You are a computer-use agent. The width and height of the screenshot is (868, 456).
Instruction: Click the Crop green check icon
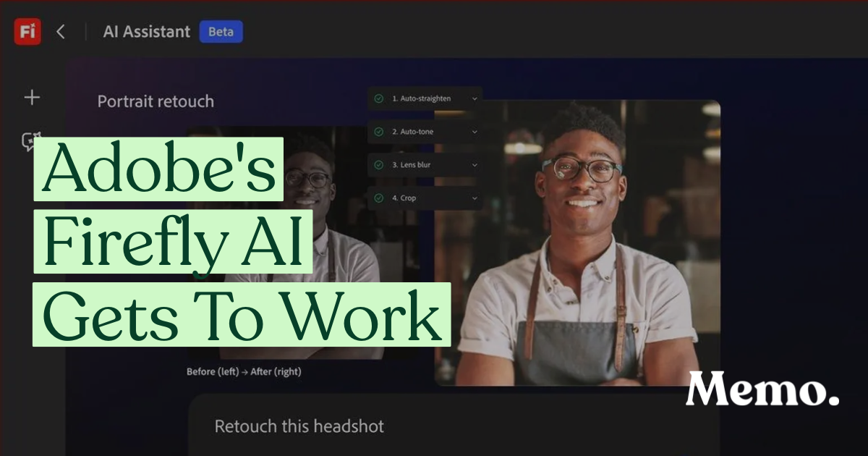pyautogui.click(x=378, y=198)
